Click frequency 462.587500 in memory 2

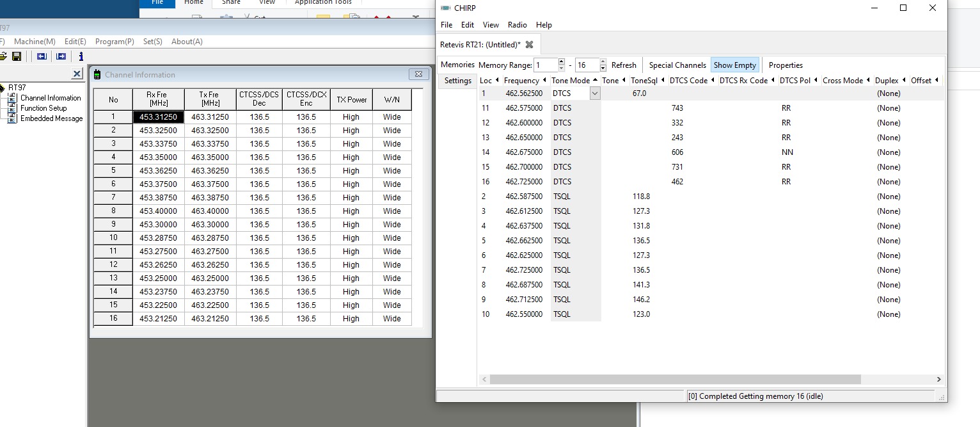coord(524,197)
